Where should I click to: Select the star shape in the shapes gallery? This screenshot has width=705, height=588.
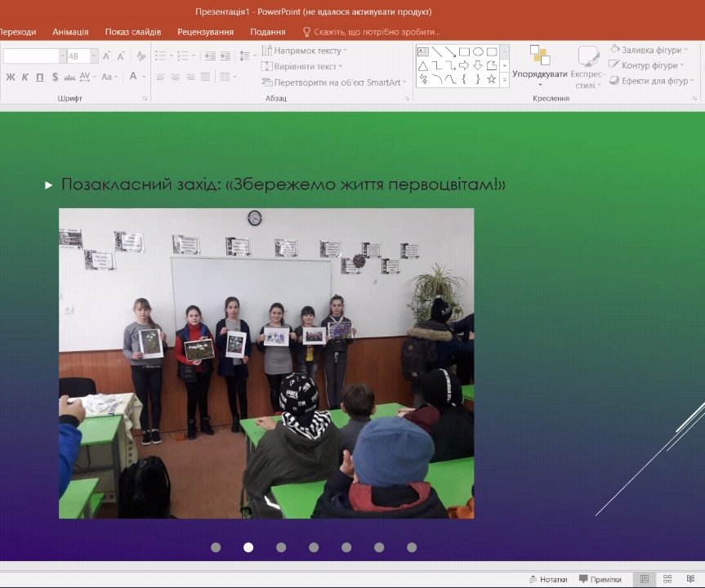point(492,80)
